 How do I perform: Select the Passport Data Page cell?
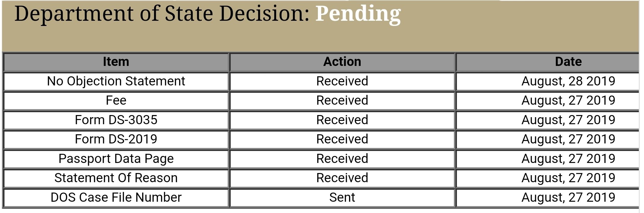point(116,159)
